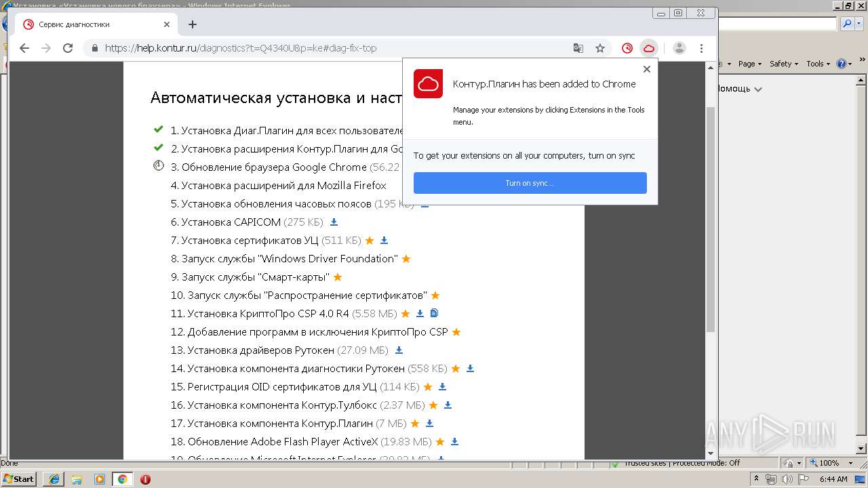Reload the page in Chrome
Image resolution: width=868 pixels, height=488 pixels.
click(x=68, y=48)
